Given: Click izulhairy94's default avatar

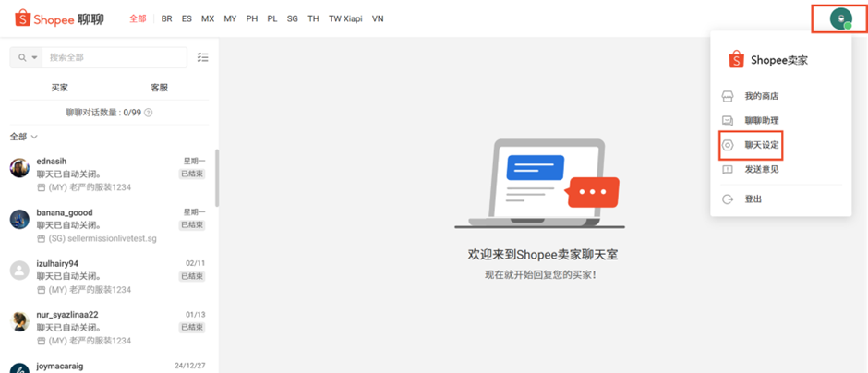Looking at the screenshot, I should click(20, 271).
